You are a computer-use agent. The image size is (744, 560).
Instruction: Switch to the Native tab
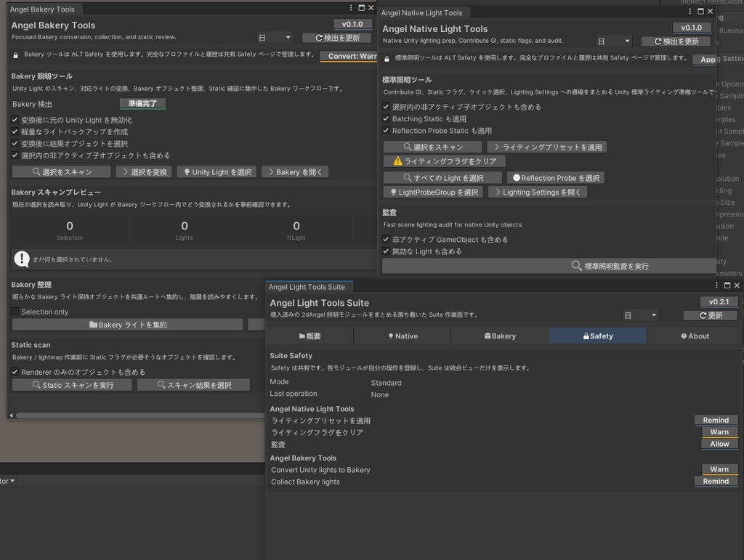(x=403, y=336)
